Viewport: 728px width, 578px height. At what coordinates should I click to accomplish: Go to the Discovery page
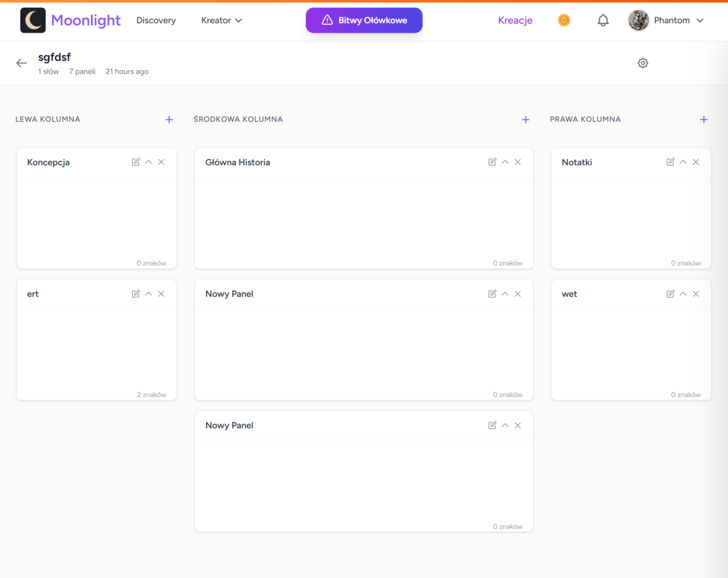tap(156, 20)
